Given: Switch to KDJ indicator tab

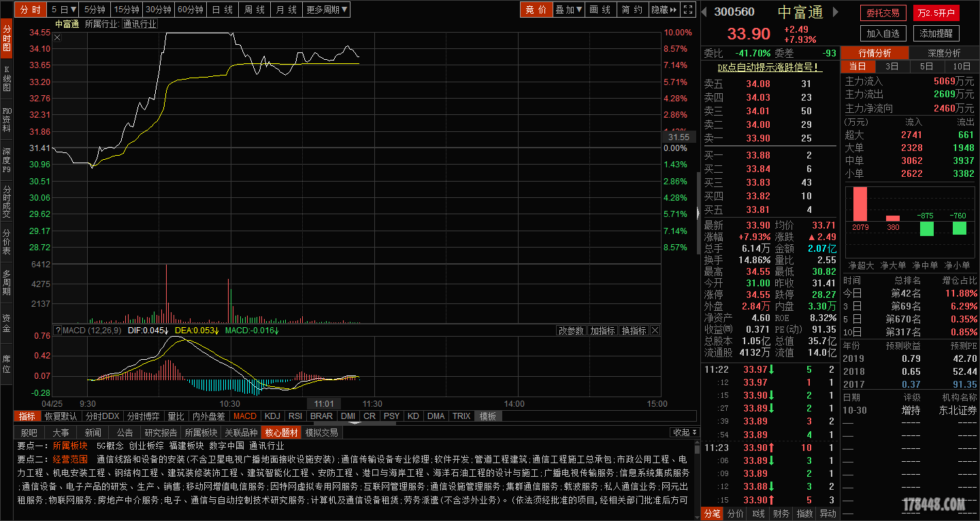Looking at the screenshot, I should point(272,416).
